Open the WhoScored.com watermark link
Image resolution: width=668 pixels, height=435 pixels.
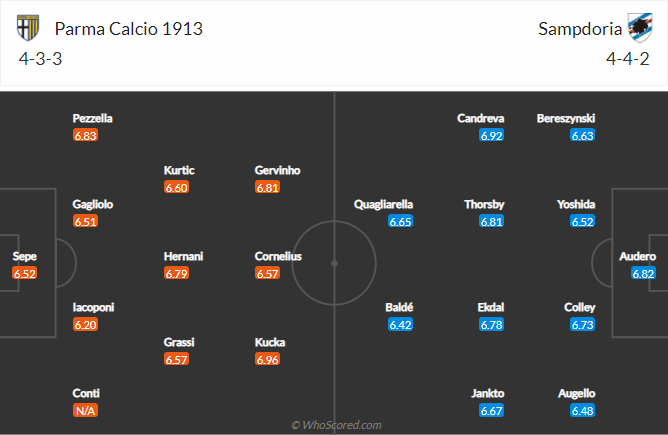point(336,425)
